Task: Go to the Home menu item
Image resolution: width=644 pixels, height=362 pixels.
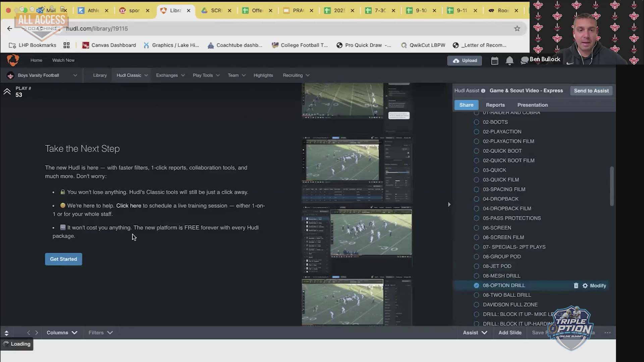Action: click(x=36, y=60)
